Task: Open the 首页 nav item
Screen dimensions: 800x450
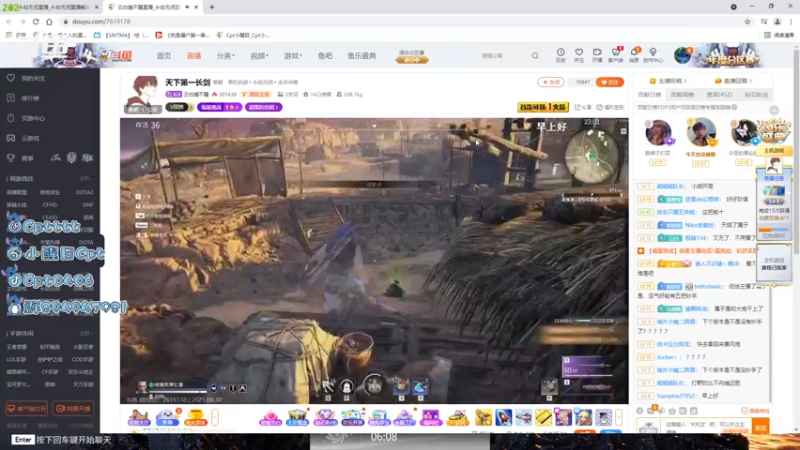Action: click(x=164, y=56)
